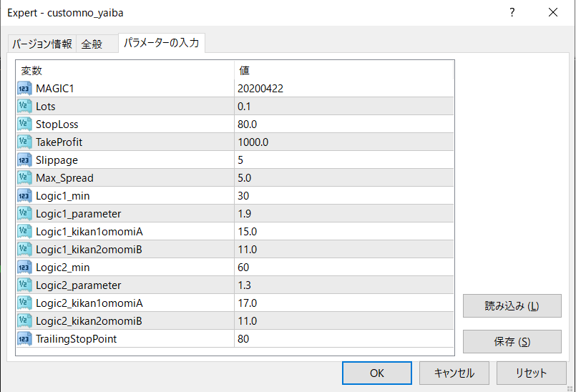Screen dimensions: 576x392
Task: Click the icon next to Max_Spread
Action: tap(24, 177)
